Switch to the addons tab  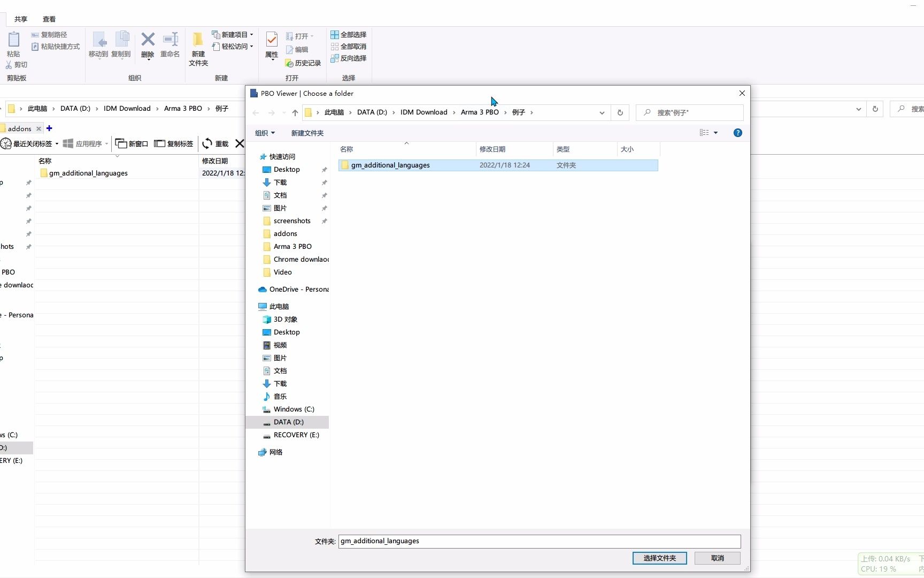point(19,129)
